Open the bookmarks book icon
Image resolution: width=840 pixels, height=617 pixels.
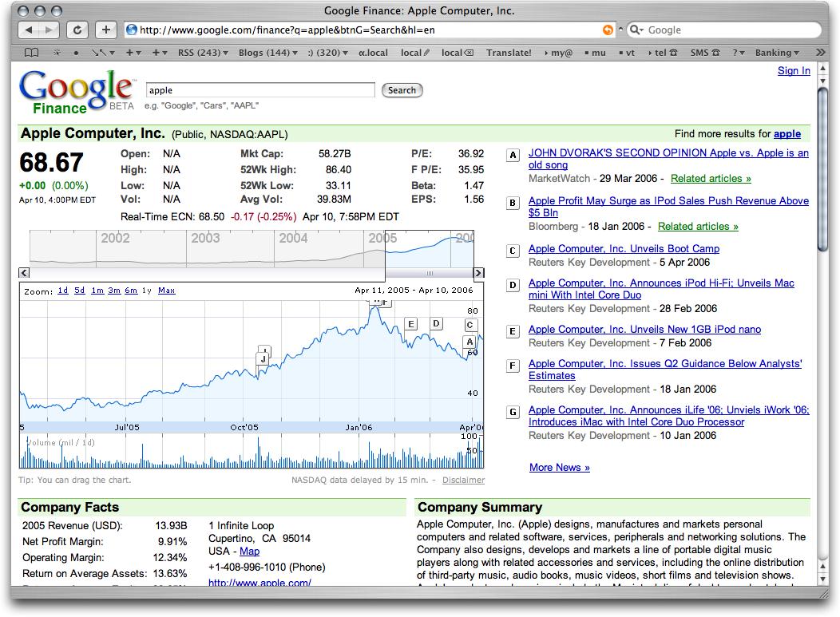click(32, 53)
